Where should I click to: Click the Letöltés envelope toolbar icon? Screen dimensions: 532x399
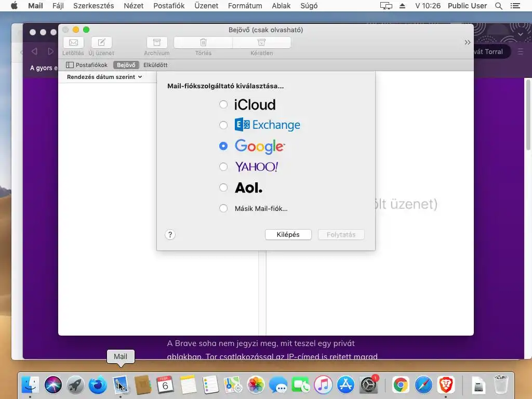click(x=73, y=43)
